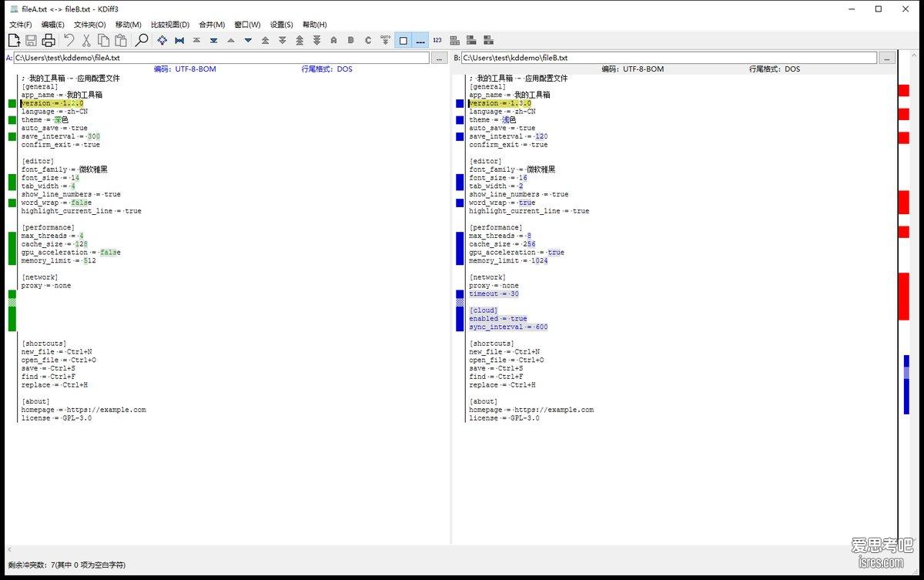924x580 pixels.
Task: Click the Paste clipboard icon
Action: point(121,40)
